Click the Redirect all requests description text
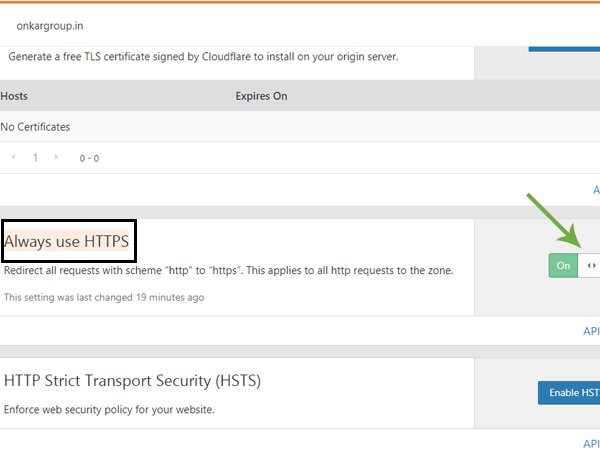Screen dimensions: 600x450 (228, 271)
